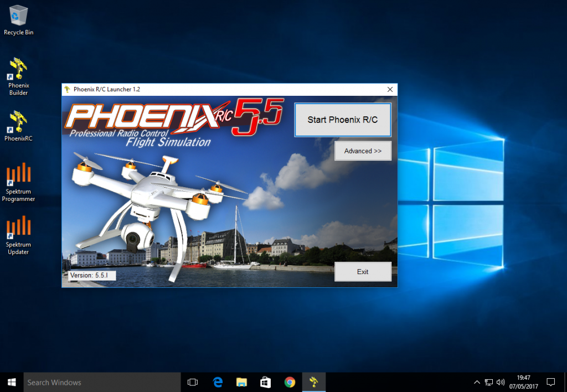This screenshot has height=392, width=567.
Task: Open the network status tray icon
Action: pos(489,382)
